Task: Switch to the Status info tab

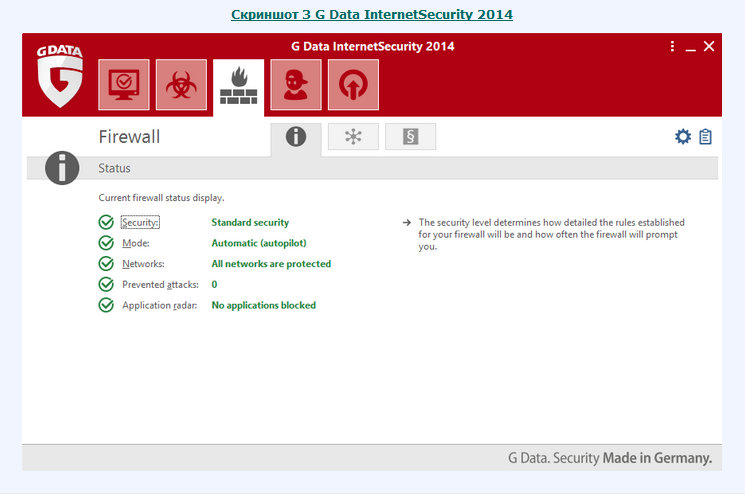Action: (296, 138)
